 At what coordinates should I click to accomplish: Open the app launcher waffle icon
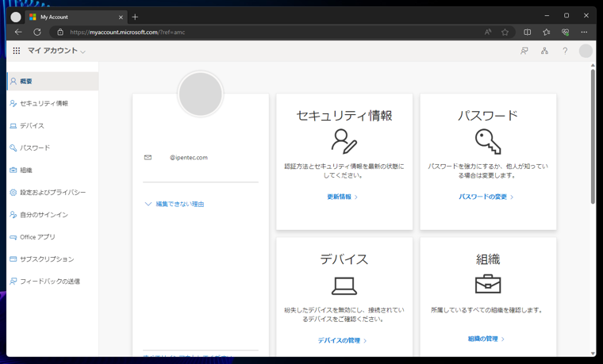point(17,51)
